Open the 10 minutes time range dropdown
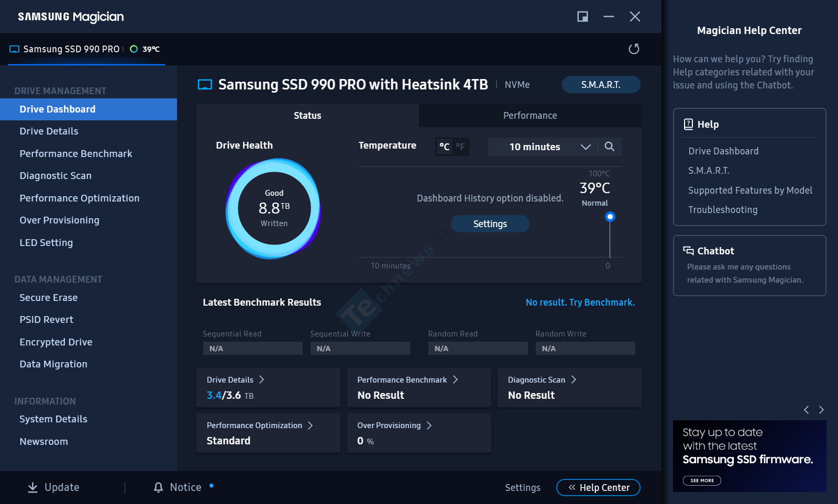This screenshot has height=504, width=838. pyautogui.click(x=542, y=147)
